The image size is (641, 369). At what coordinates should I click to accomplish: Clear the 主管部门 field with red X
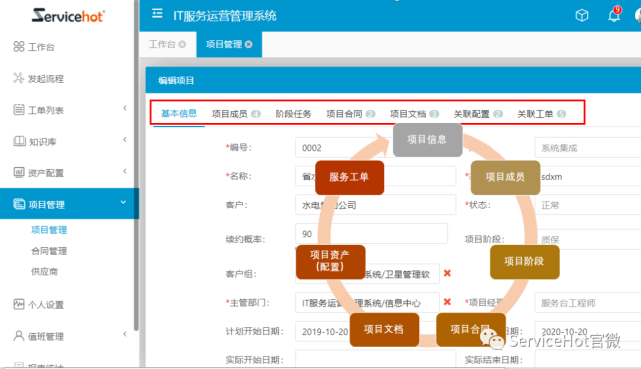coord(447,302)
